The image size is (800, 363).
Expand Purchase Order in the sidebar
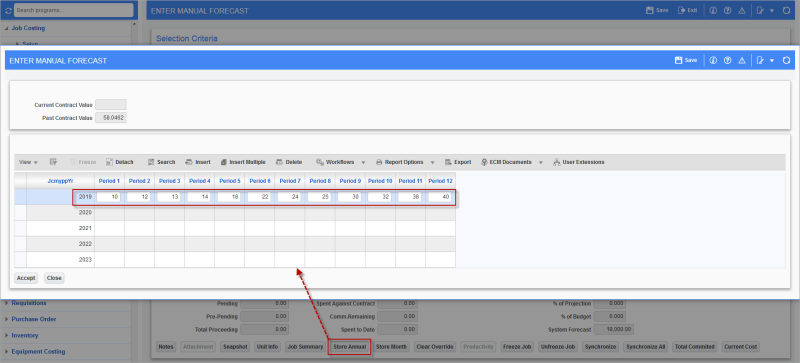point(7,319)
